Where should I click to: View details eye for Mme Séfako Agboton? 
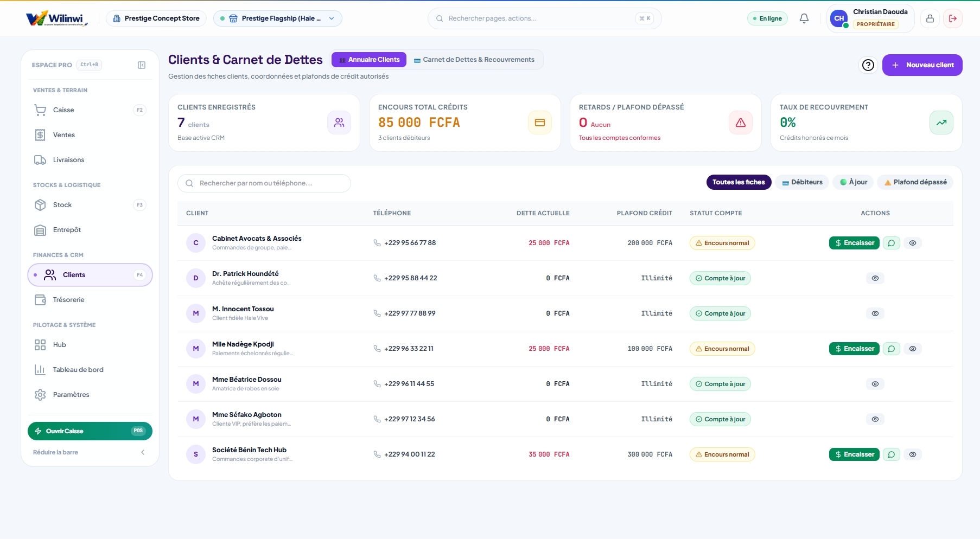pyautogui.click(x=875, y=419)
